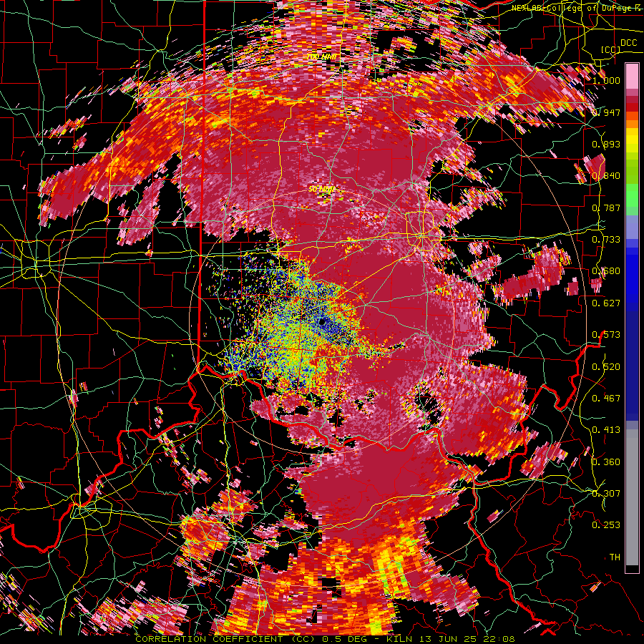
Task: Click the 0.733 scale value
Action: [606, 240]
